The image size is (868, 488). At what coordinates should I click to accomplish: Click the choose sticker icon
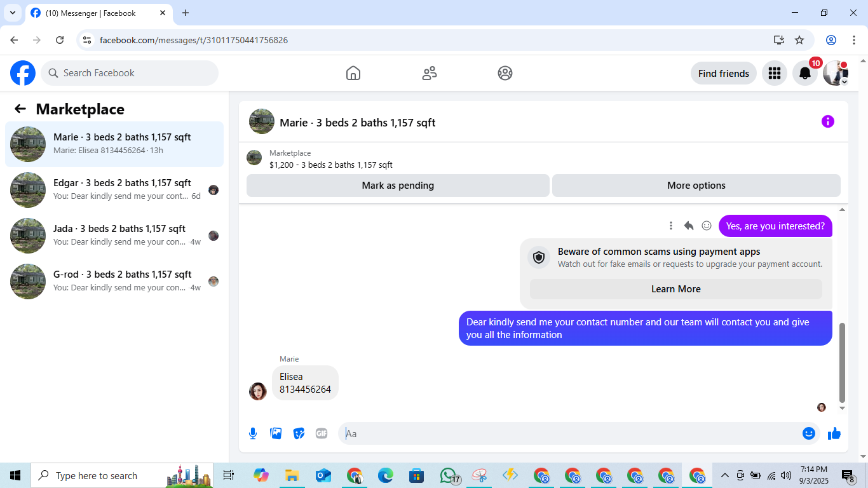point(299,433)
